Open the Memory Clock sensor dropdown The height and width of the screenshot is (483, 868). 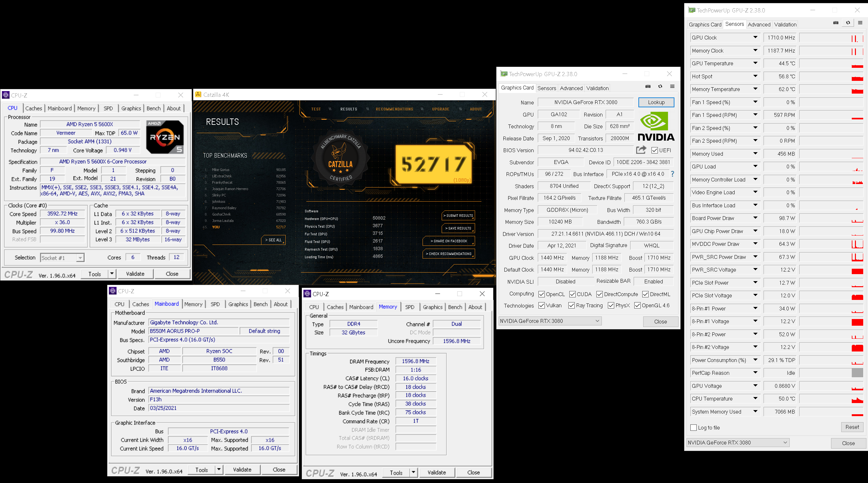(x=756, y=51)
